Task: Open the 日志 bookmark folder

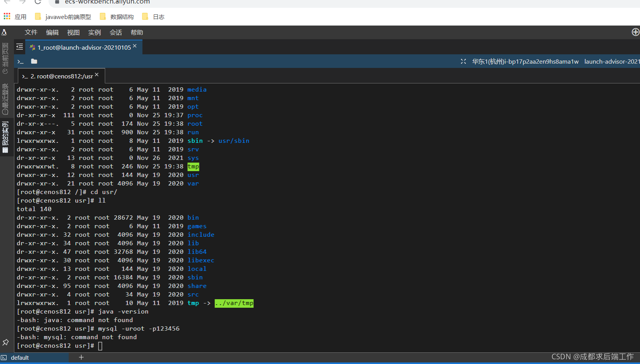Action: 153,17
